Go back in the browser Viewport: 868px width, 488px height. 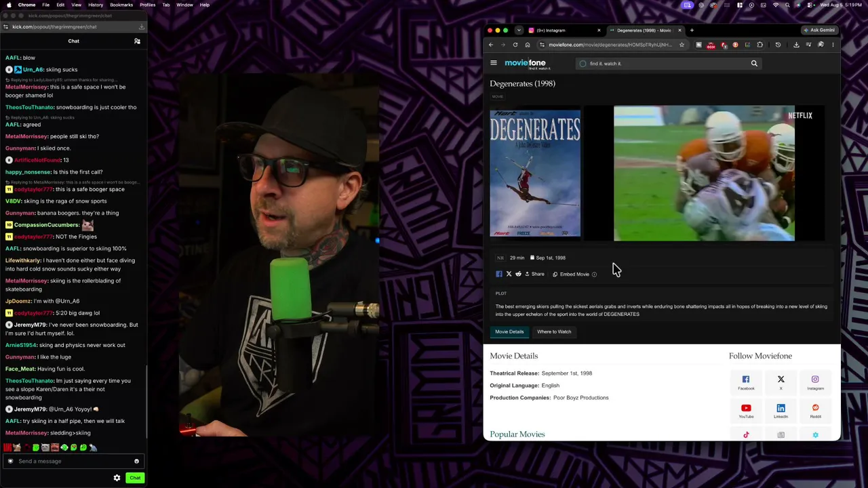point(491,45)
